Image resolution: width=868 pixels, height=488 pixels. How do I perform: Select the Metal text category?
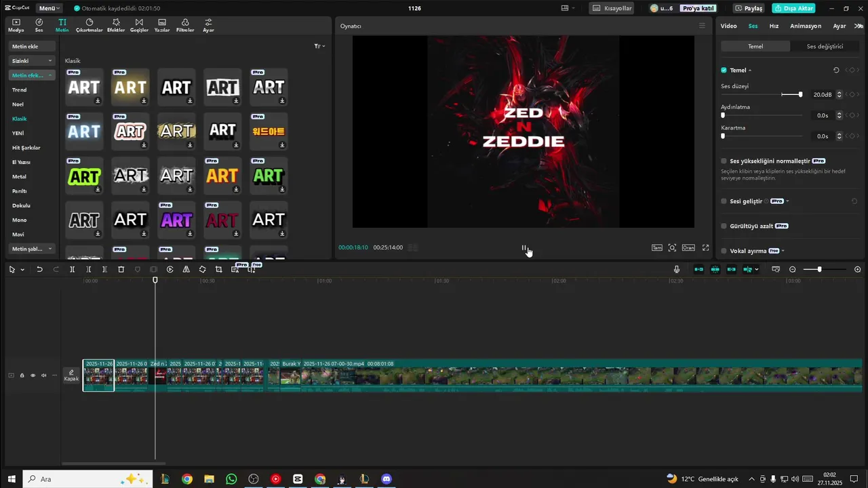coord(19,176)
